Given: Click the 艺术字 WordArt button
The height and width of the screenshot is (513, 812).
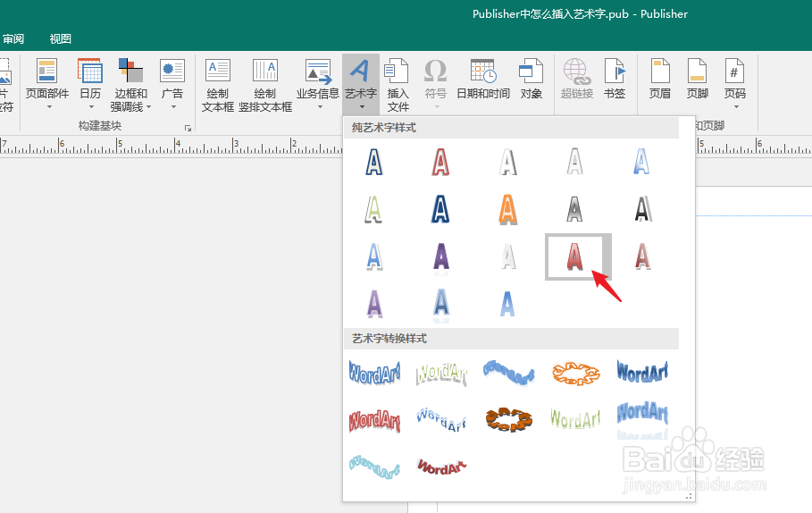Looking at the screenshot, I should tap(360, 83).
